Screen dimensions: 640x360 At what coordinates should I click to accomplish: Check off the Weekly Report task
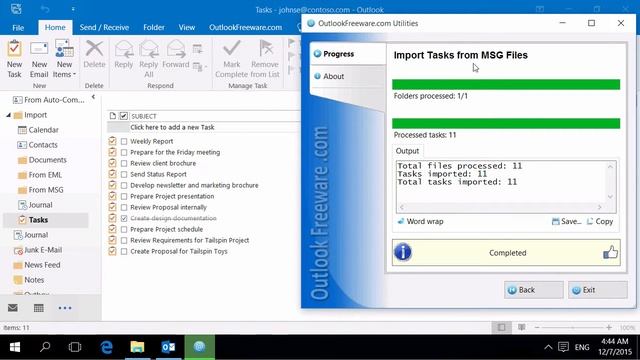(124, 141)
